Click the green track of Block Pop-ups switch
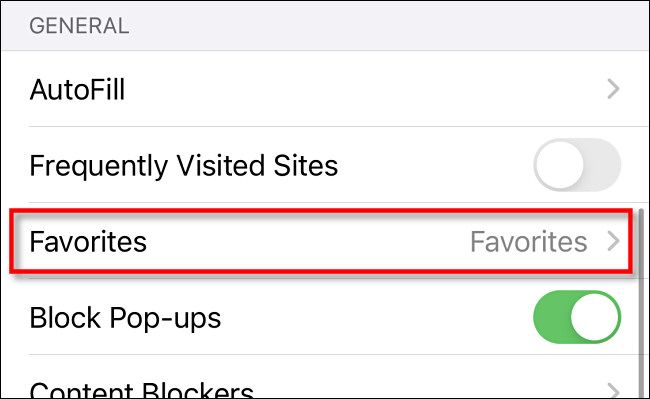 coord(551,317)
